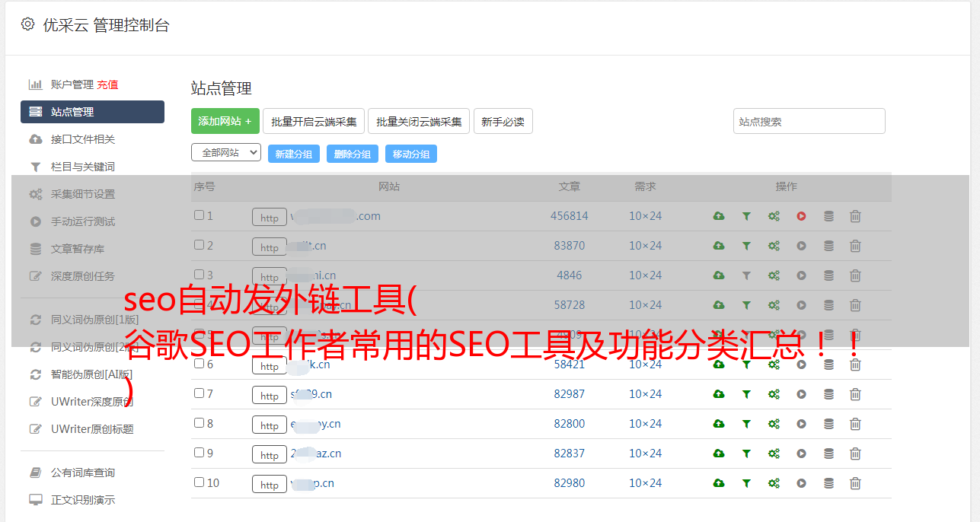Click the gears icon in row 7

click(x=774, y=394)
